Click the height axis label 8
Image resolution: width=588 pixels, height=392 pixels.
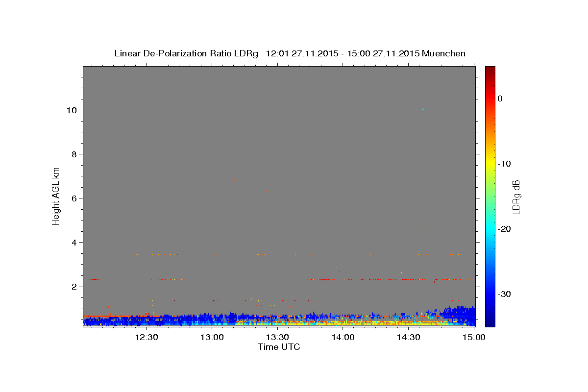click(75, 154)
